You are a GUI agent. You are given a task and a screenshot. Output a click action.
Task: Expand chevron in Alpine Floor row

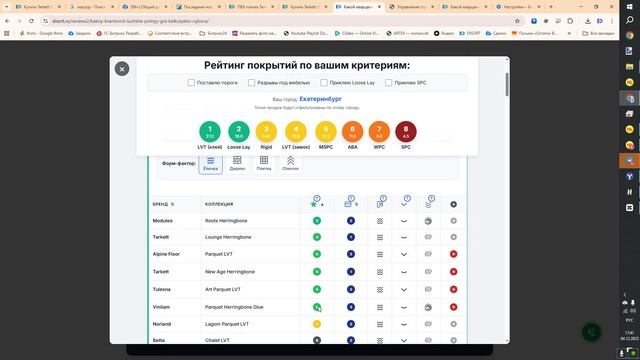point(404,254)
